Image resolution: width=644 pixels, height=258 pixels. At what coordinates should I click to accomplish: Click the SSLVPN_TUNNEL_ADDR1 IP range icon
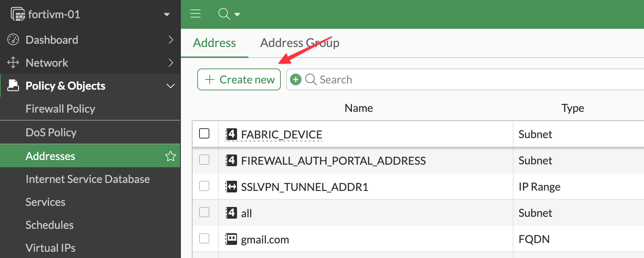click(x=231, y=187)
